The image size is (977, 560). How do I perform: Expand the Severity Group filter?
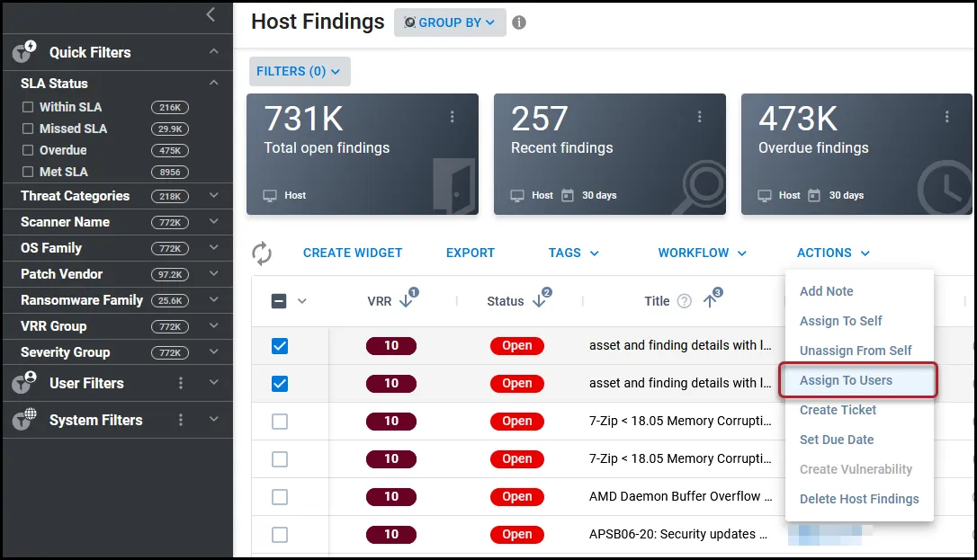214,352
